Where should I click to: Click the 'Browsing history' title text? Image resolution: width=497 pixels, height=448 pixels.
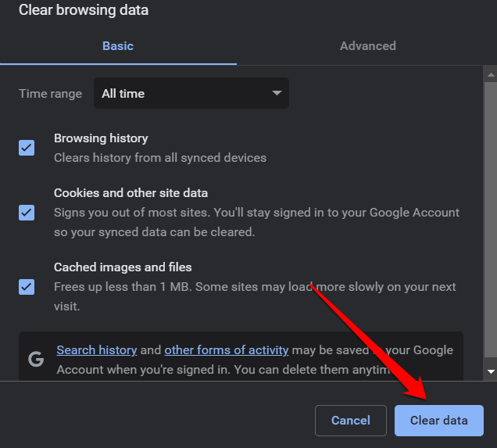pos(101,138)
